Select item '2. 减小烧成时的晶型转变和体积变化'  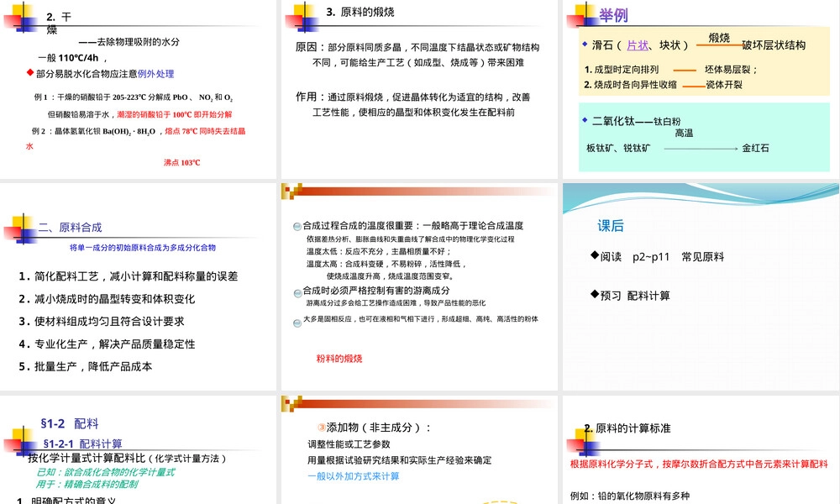pos(108,299)
